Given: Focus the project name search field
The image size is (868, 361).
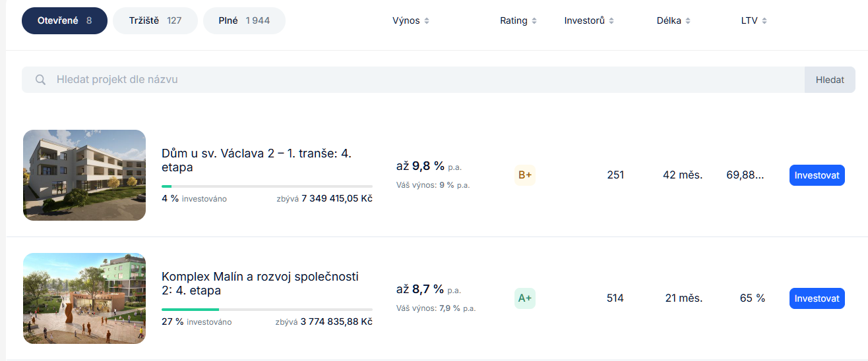Looking at the screenshot, I should coord(422,80).
